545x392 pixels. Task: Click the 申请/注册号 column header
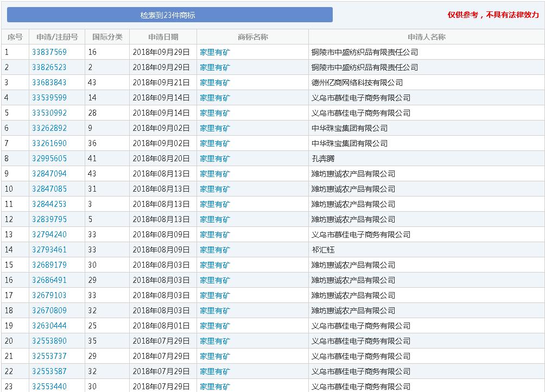tap(57, 37)
